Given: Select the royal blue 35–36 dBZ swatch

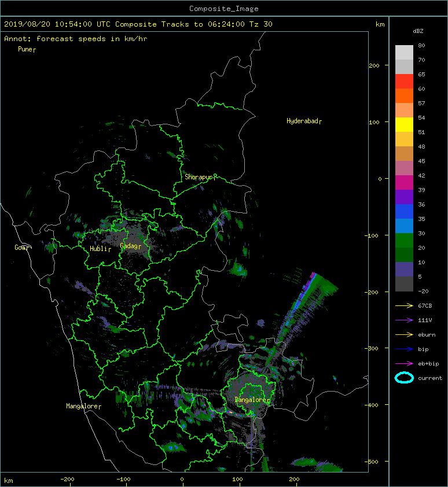Looking at the screenshot, I should 404,211.
